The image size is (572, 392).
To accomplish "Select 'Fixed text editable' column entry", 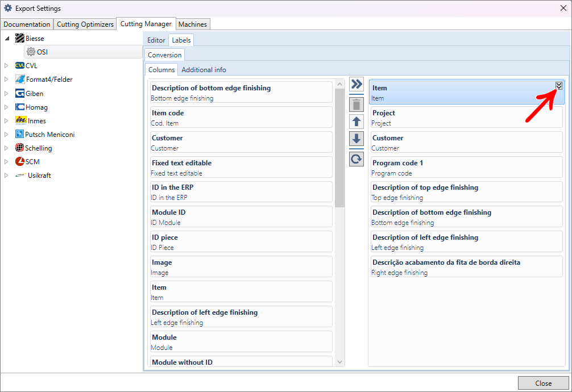I will click(x=241, y=168).
